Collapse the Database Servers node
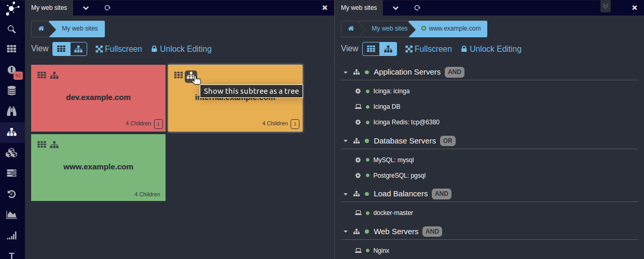644x259 pixels. [346, 141]
